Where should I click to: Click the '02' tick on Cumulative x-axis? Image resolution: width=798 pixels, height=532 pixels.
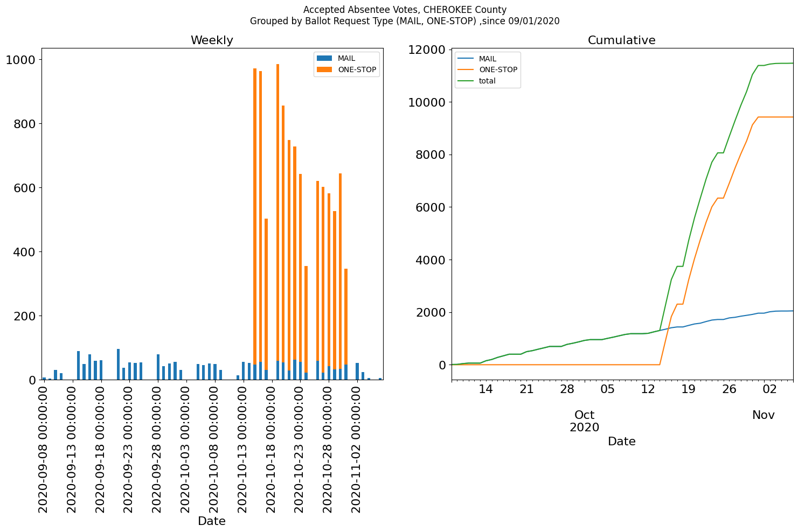click(769, 389)
